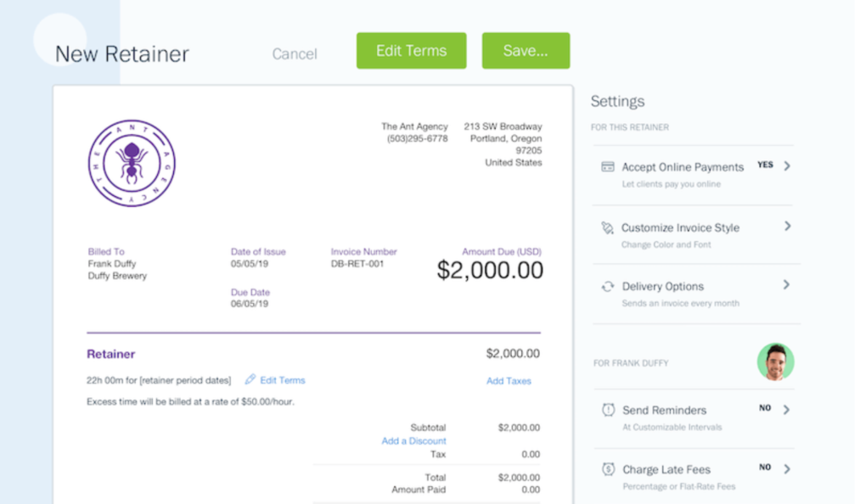Image resolution: width=866 pixels, height=504 pixels.
Task: Click The Ant Agency purple logo
Action: coord(132,164)
